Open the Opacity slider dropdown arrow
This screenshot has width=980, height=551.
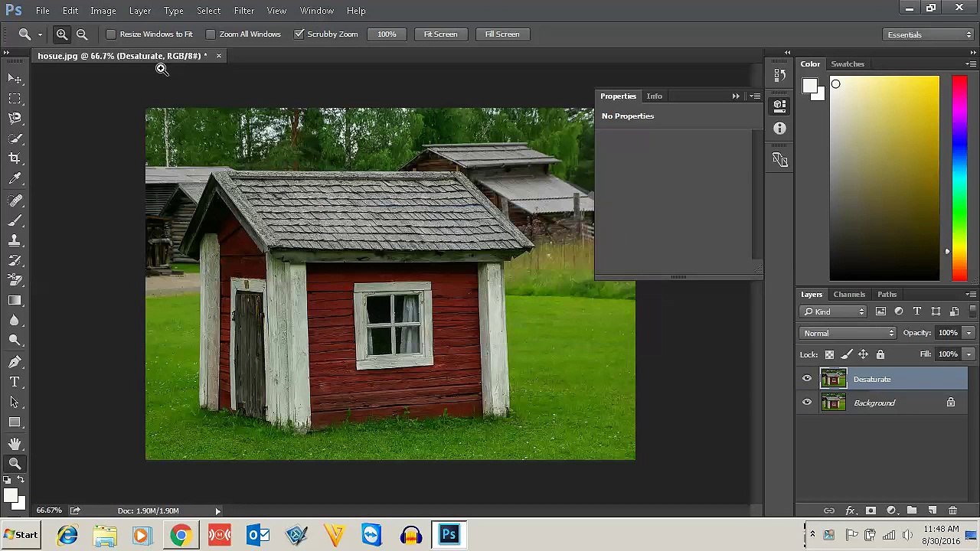[x=969, y=333]
